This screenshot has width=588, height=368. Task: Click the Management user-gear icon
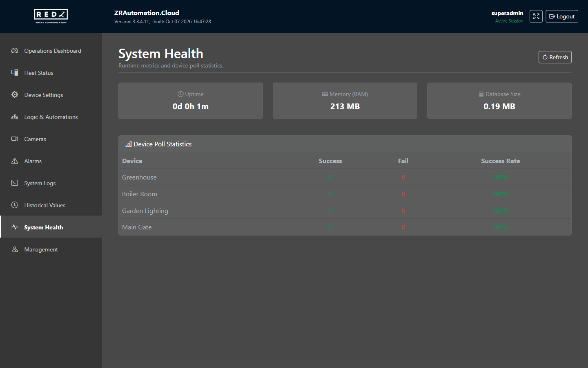[x=15, y=249]
